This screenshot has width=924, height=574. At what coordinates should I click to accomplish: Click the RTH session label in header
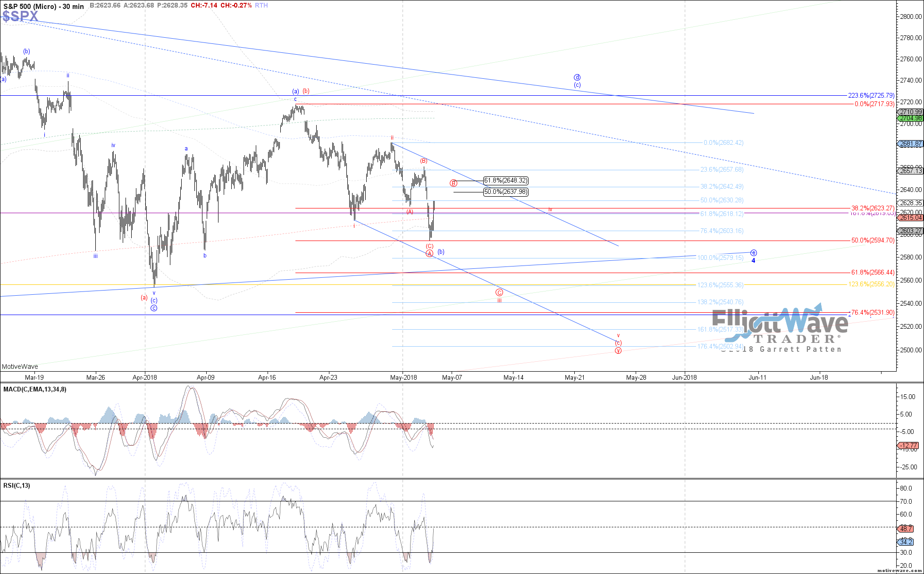[x=261, y=6]
